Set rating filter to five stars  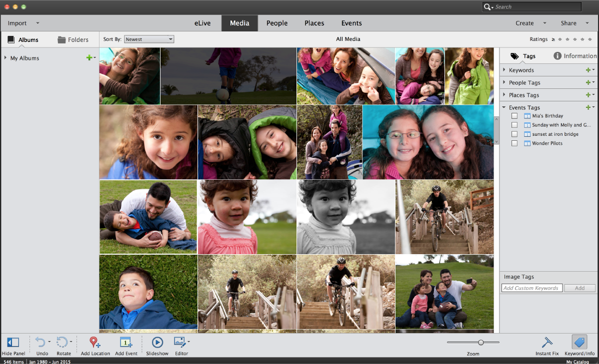(590, 39)
